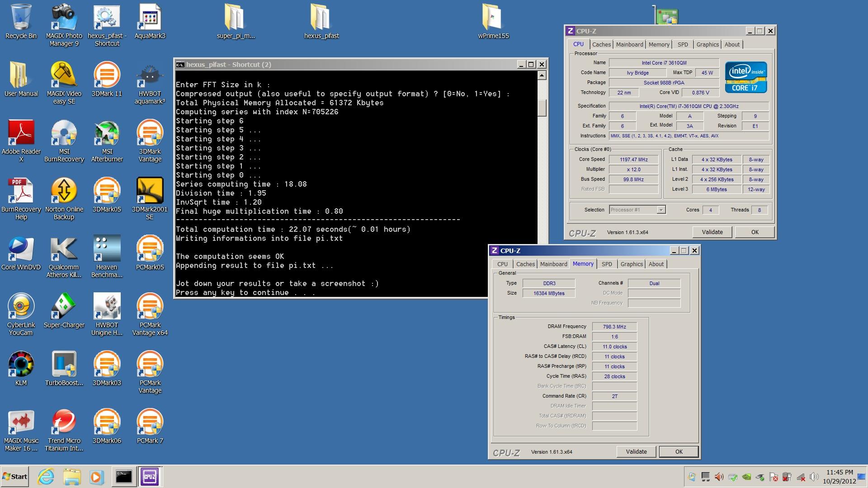Launch 3DMark2001 SE from desktop
Image resolution: width=868 pixels, height=488 pixels.
point(150,199)
